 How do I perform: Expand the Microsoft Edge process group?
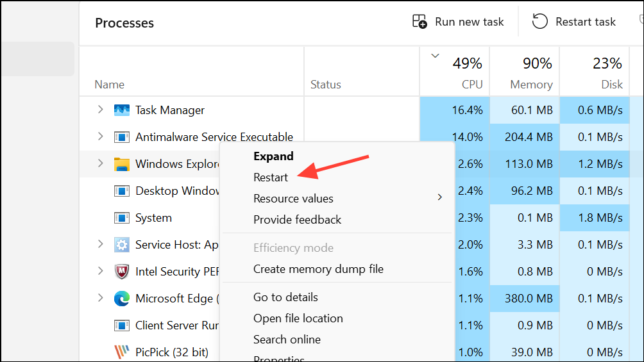click(100, 297)
